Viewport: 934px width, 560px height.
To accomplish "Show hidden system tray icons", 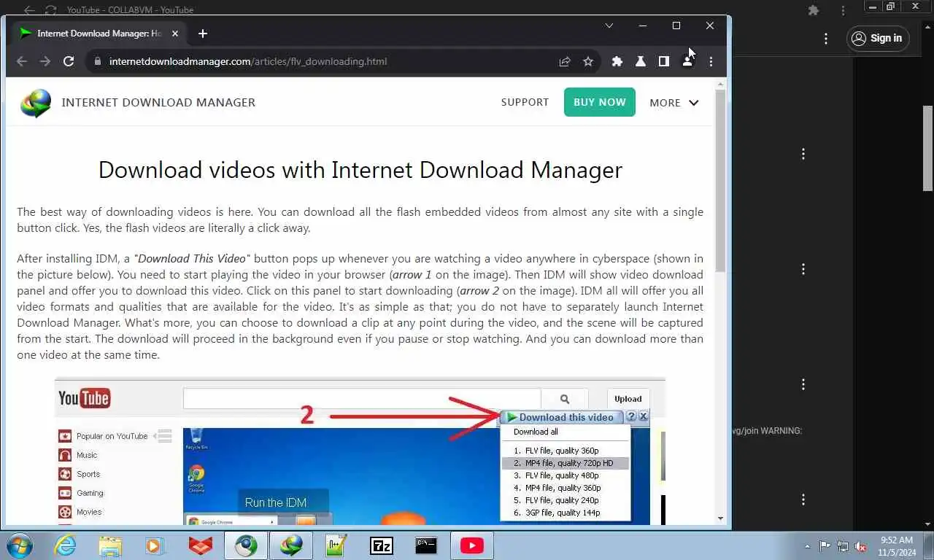I will (x=807, y=546).
